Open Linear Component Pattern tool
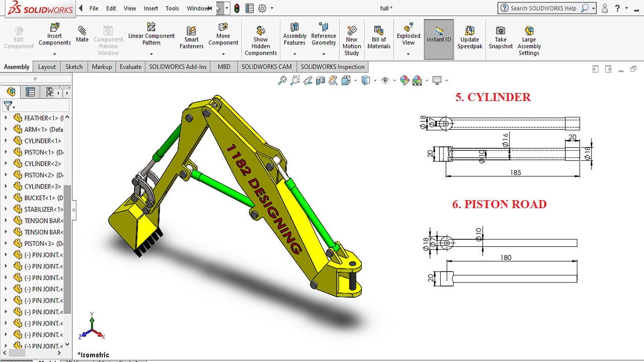This screenshot has height=362, width=644. click(151, 34)
